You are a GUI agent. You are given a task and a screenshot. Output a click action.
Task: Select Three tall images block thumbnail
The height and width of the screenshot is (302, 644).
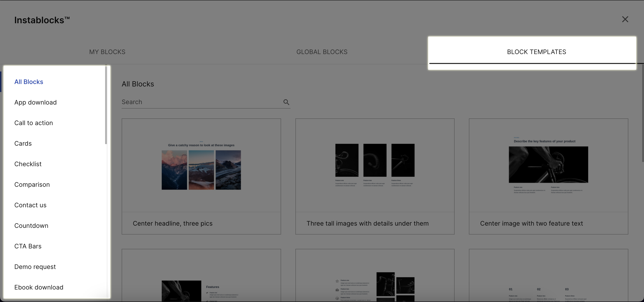pos(375,165)
